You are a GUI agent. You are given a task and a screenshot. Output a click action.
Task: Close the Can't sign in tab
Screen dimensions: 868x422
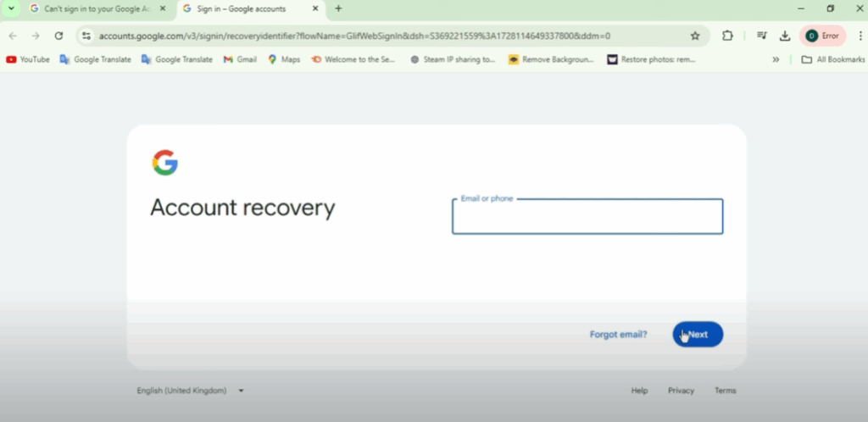(x=163, y=8)
